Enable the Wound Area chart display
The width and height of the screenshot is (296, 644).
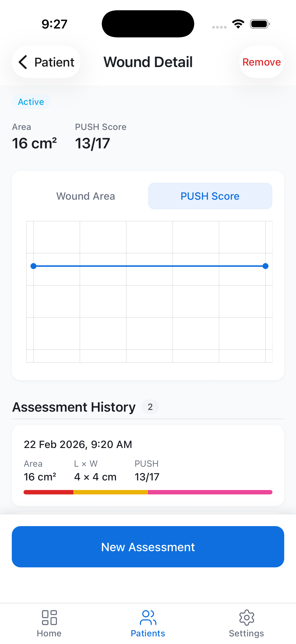tap(86, 196)
